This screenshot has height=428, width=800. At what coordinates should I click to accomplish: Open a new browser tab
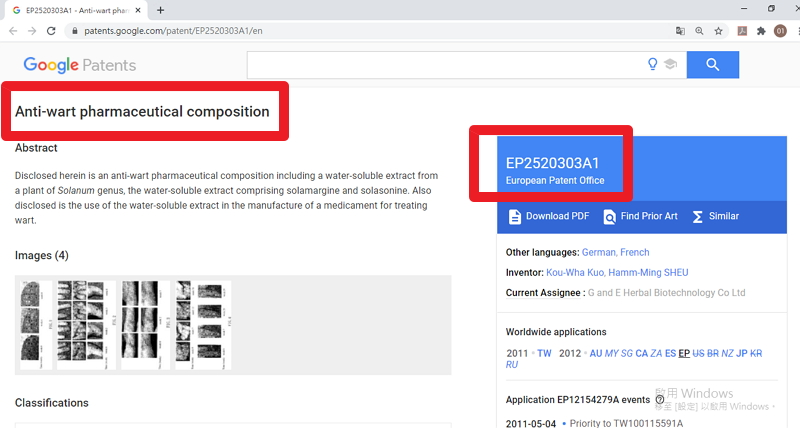161,10
